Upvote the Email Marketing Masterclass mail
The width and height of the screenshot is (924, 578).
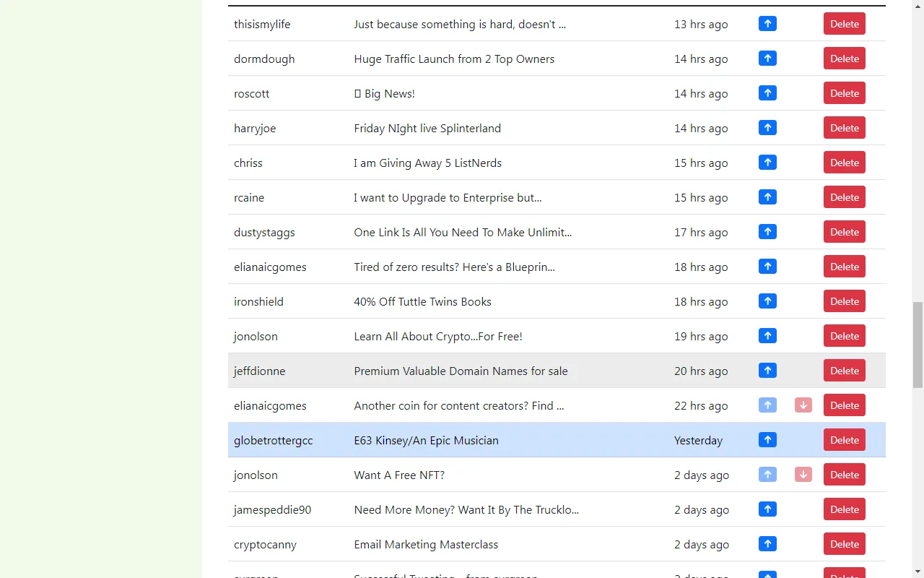pyautogui.click(x=767, y=544)
